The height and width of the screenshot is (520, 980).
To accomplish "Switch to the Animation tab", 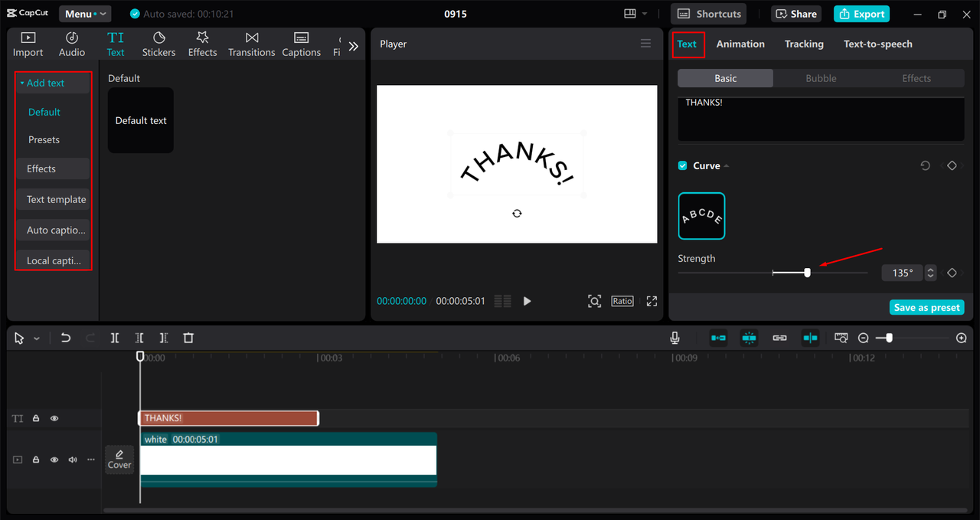I will (740, 44).
